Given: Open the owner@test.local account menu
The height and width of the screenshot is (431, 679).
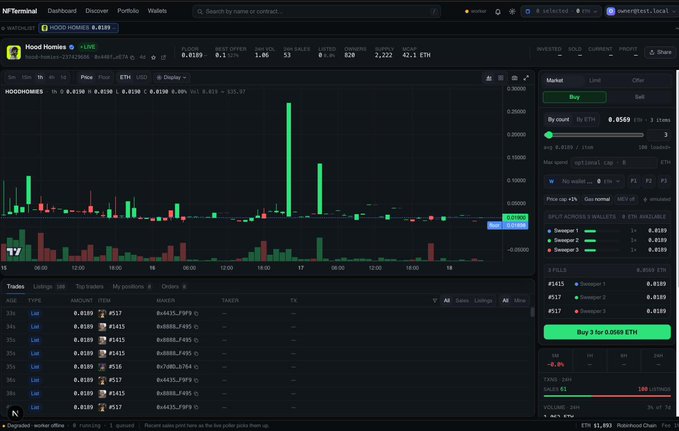Looking at the screenshot, I should coord(640,11).
